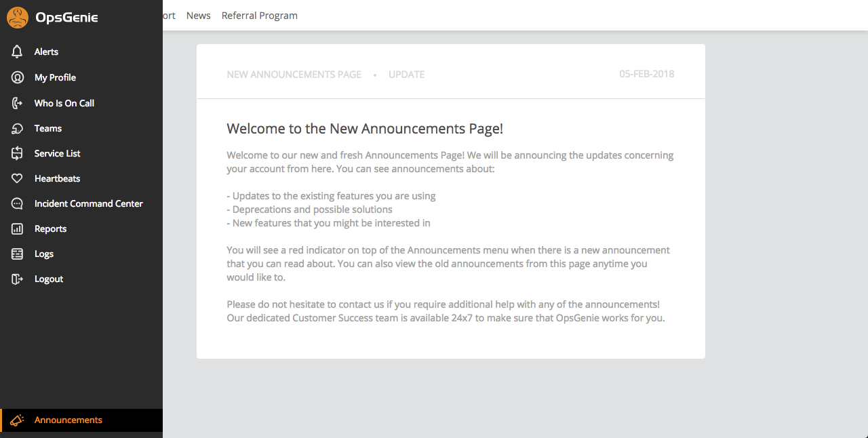Open the News link in top bar
868x438 pixels.
pos(199,15)
